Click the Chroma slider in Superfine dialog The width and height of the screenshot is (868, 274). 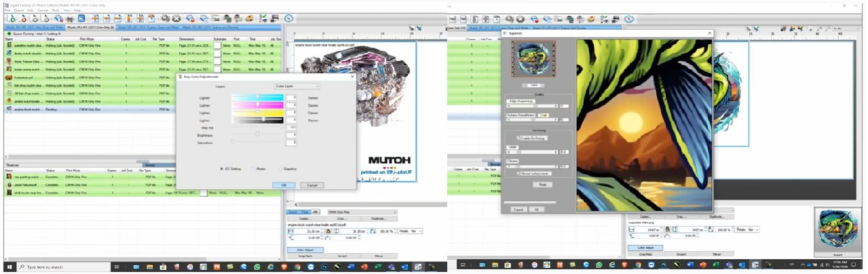(x=531, y=167)
